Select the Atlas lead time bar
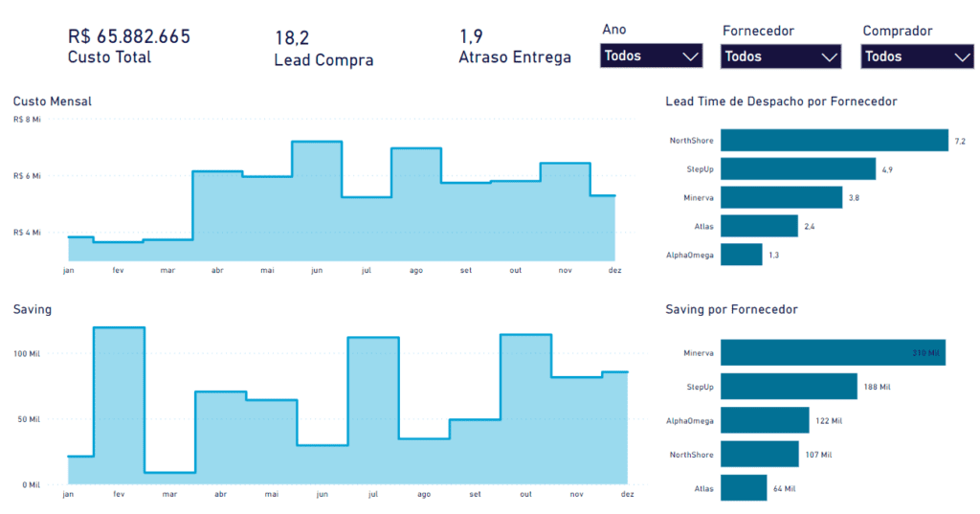Screen dimensions: 980x514 [759, 226]
